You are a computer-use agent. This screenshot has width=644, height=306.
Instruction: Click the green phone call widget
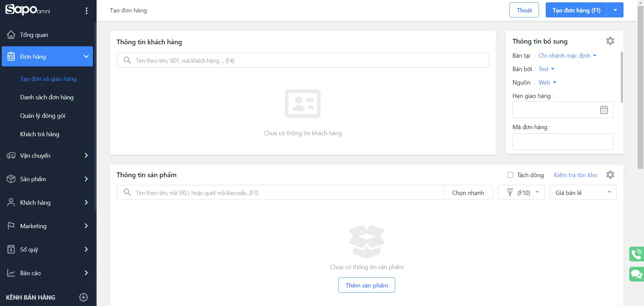click(636, 254)
